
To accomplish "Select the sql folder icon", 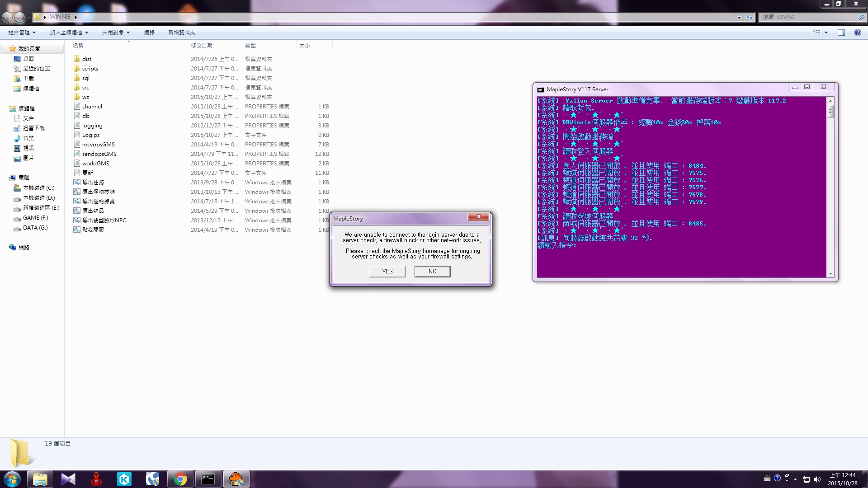I will pyautogui.click(x=77, y=78).
